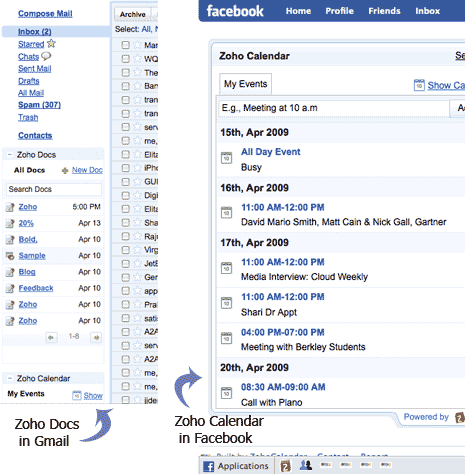The width and height of the screenshot is (465, 474).
Task: Click the document icon beside 20% doc
Action: [10, 223]
